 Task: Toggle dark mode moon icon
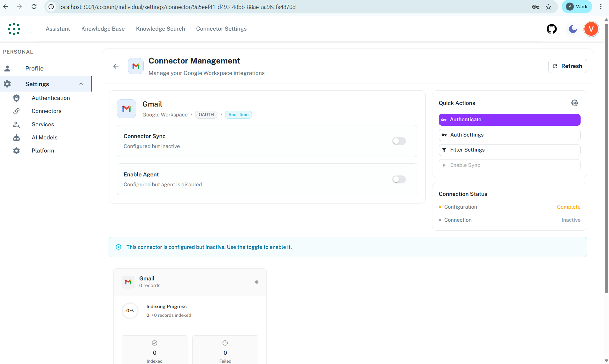coord(573,29)
